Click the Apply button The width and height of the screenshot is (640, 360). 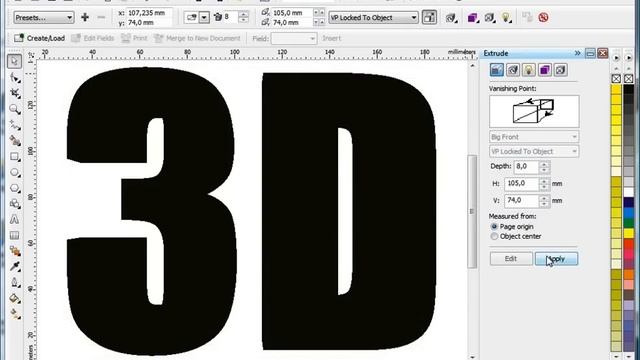556,259
